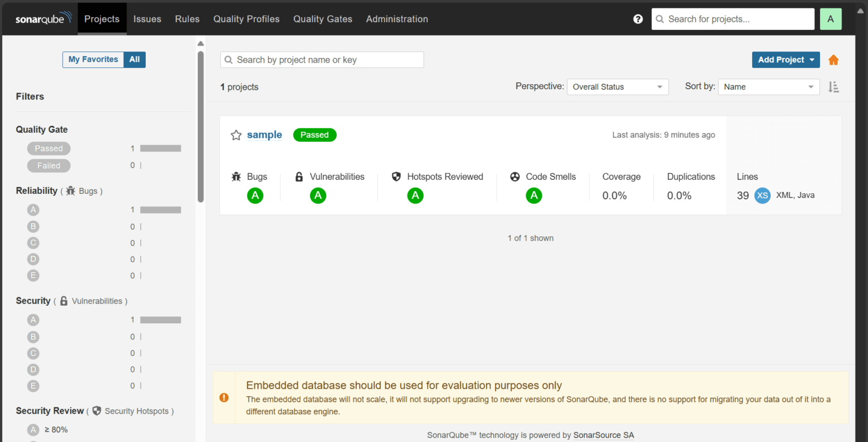Open the Perspective dropdown
868x442 pixels.
617,86
